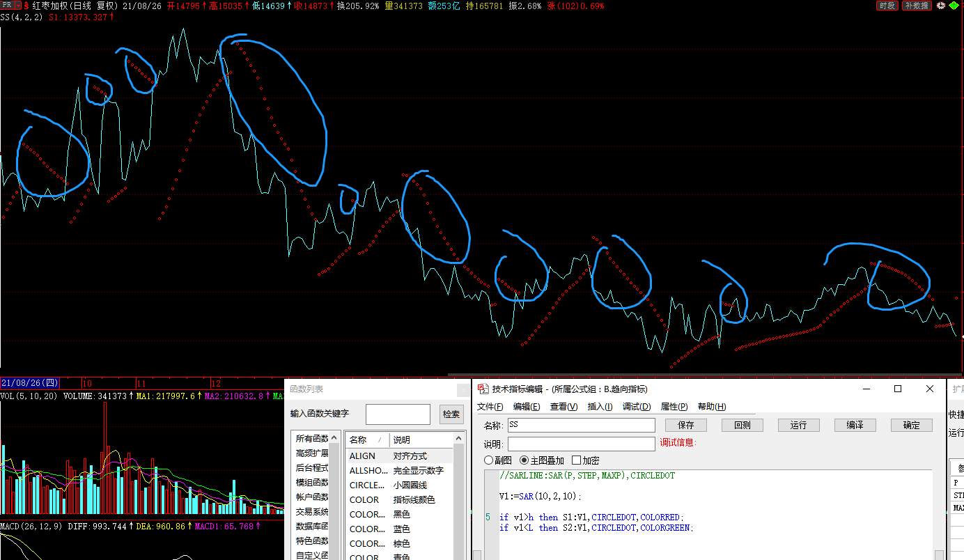Select 所有函数 in the category list

click(312, 439)
